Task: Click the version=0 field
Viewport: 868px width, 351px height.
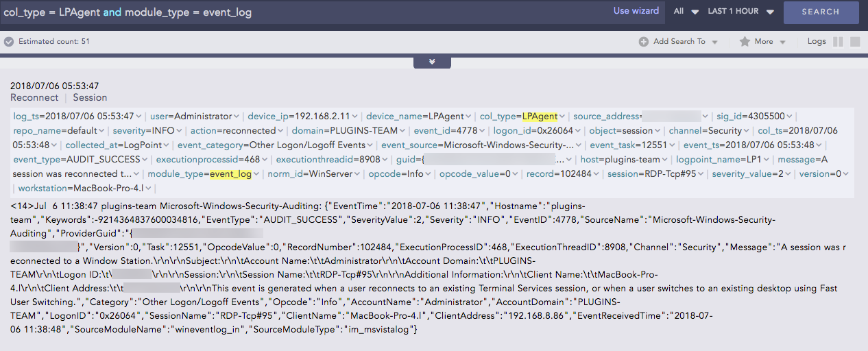Action: [x=819, y=173]
